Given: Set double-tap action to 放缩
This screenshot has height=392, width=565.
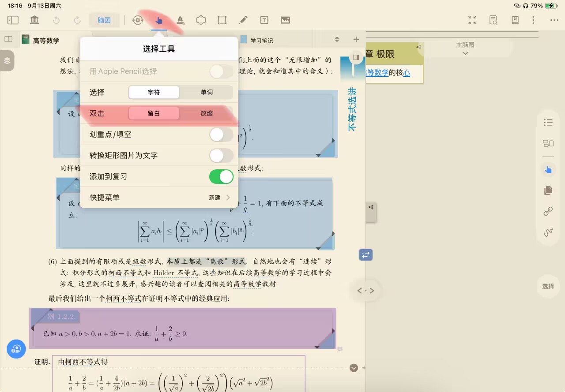Looking at the screenshot, I should (x=206, y=113).
